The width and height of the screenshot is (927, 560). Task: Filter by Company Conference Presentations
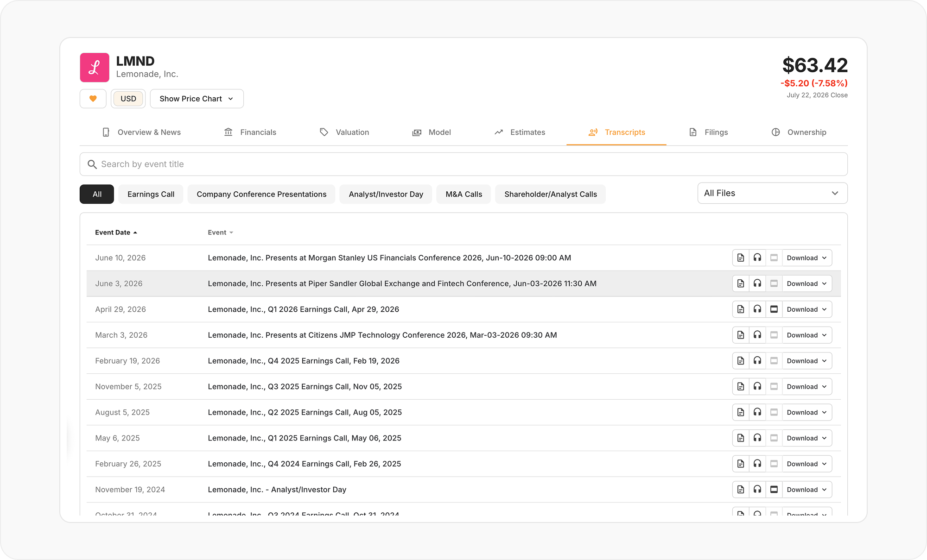pos(261,194)
